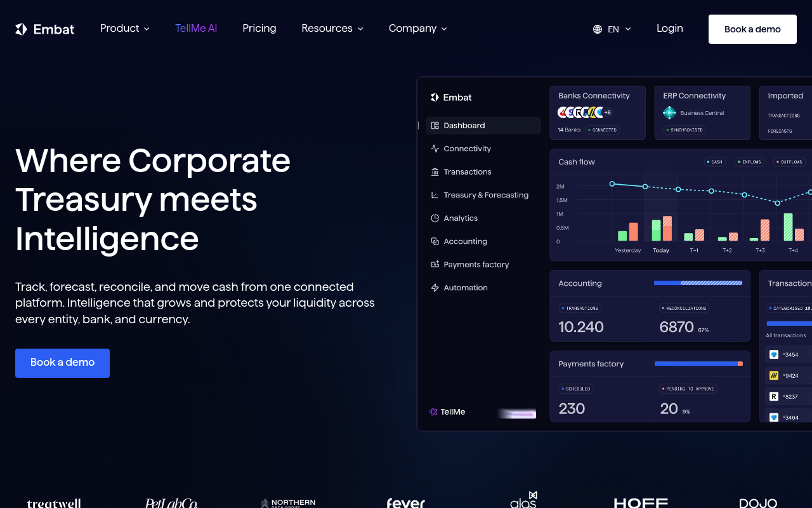812x508 pixels.
Task: Click the Transactions bank icon
Action: [x=435, y=172]
